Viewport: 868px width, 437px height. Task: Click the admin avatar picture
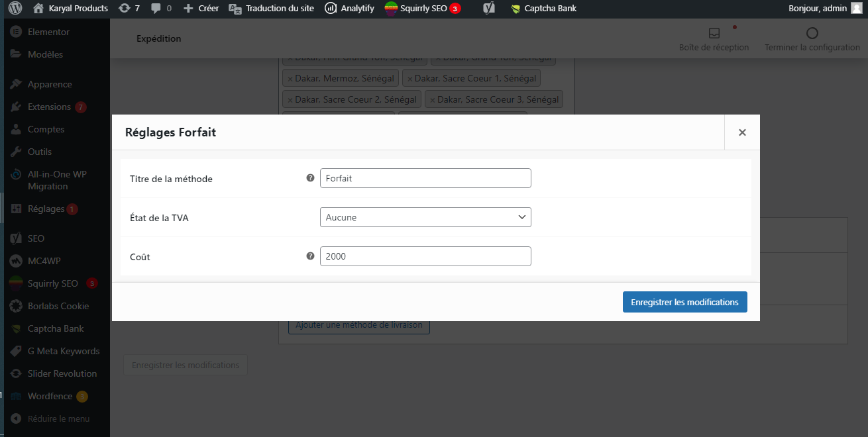tap(856, 9)
